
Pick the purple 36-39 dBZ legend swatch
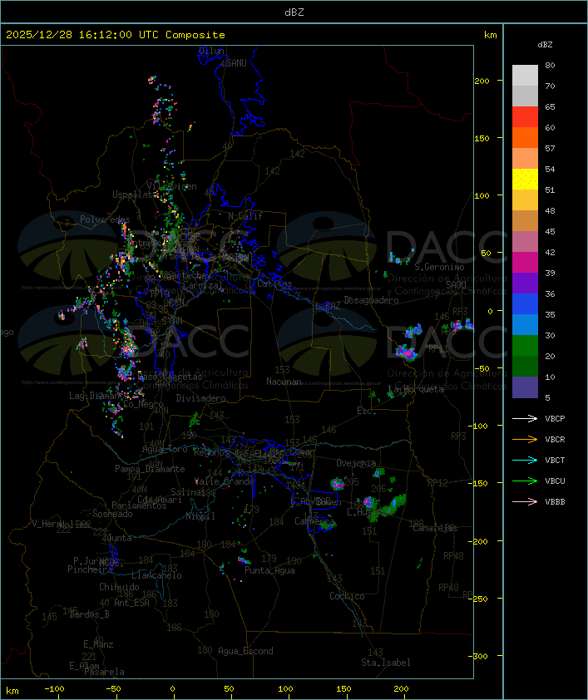tap(525, 283)
